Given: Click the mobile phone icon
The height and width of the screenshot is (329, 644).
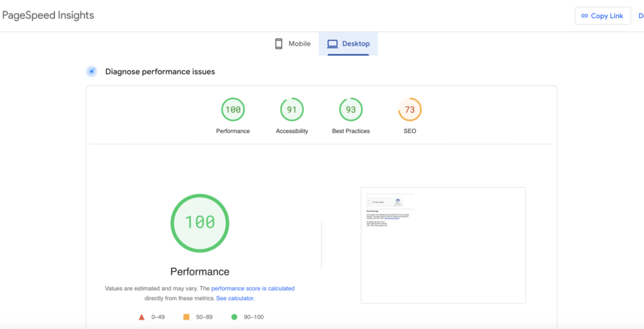Looking at the screenshot, I should pos(278,44).
